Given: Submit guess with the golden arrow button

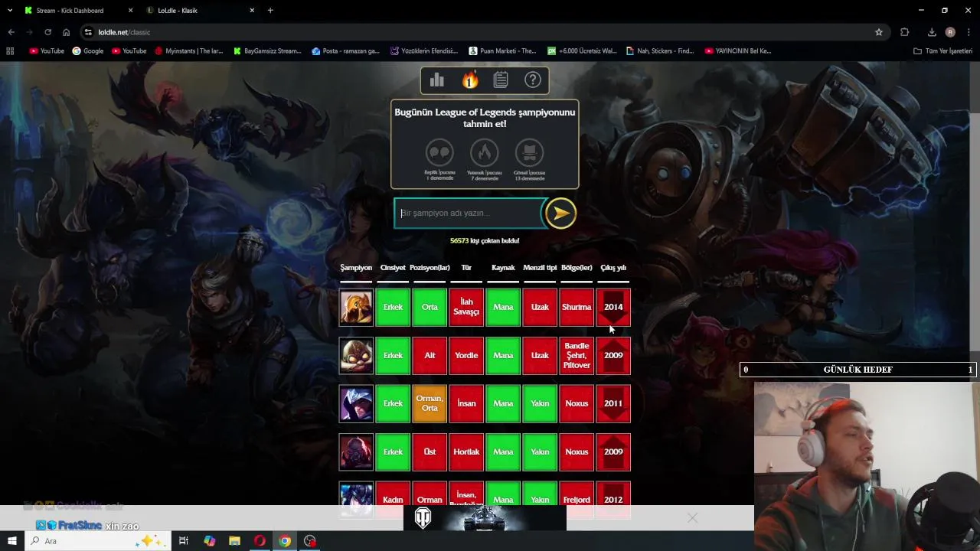Looking at the screenshot, I should [x=560, y=214].
